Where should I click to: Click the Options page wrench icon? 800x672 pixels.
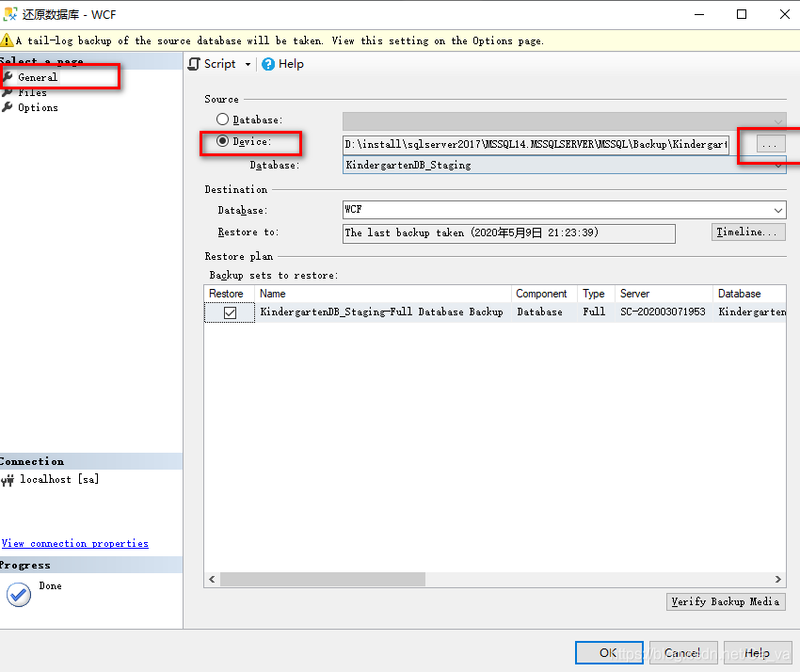coord(8,107)
